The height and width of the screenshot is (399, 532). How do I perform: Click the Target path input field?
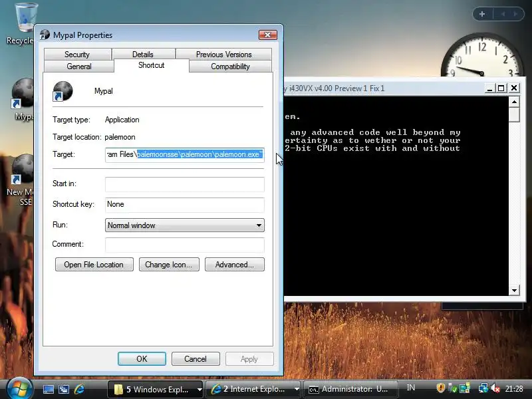[x=185, y=155]
